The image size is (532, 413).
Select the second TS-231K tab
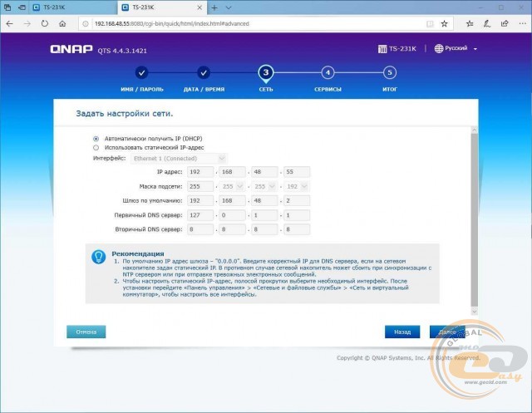click(162, 7)
